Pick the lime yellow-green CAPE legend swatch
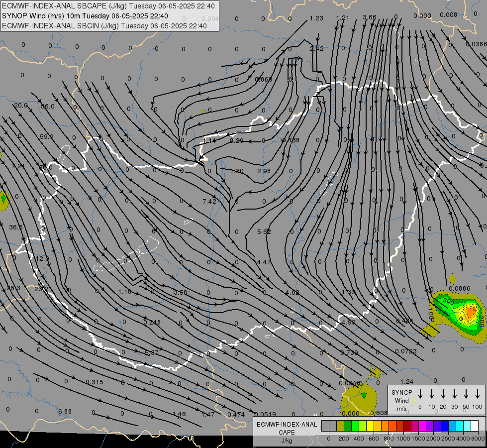Image resolution: width=487 pixels, height=448 pixels. [363, 426]
